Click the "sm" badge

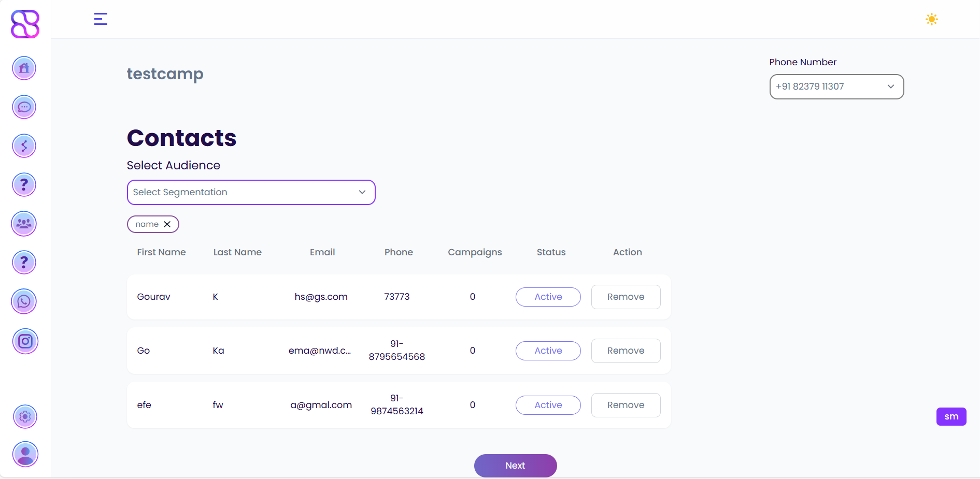click(x=951, y=416)
